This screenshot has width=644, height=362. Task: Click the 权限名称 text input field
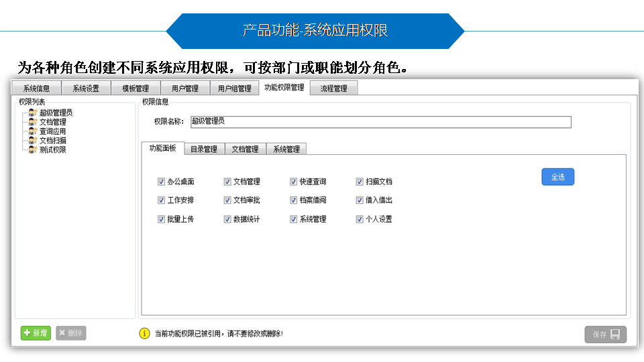coord(380,121)
